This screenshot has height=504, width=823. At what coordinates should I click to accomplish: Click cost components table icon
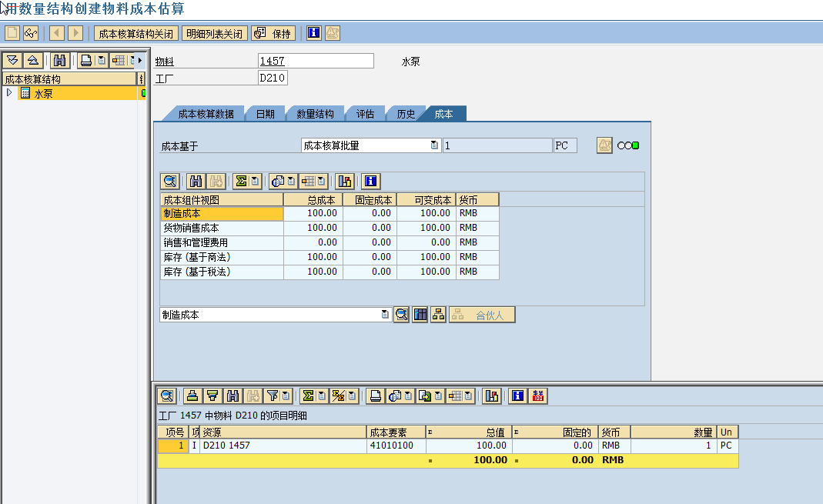[420, 315]
